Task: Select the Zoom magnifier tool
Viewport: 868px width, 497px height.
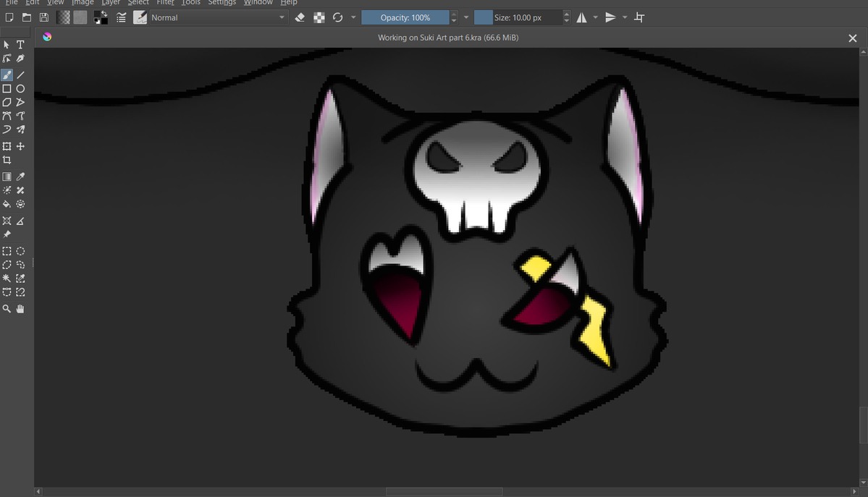Action: (x=7, y=309)
